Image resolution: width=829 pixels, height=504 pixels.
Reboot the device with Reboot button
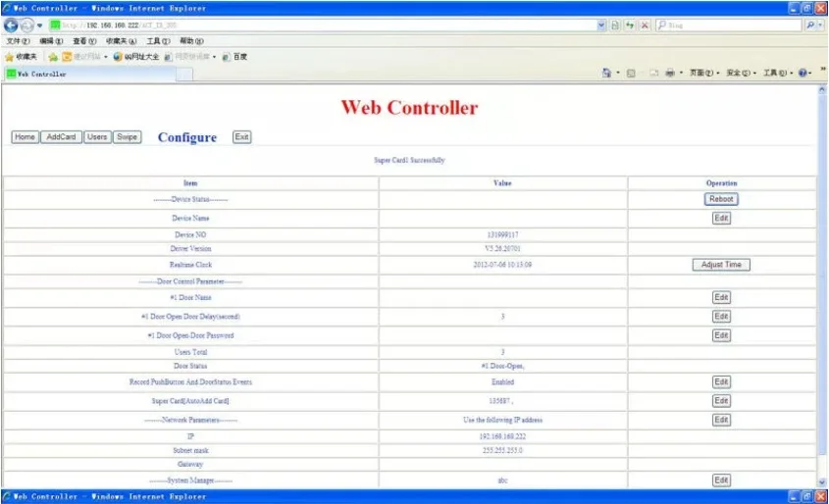coord(721,199)
